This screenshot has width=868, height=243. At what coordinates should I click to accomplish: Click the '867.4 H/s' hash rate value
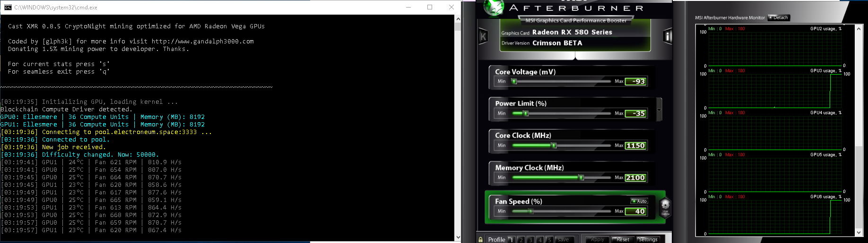(x=165, y=230)
